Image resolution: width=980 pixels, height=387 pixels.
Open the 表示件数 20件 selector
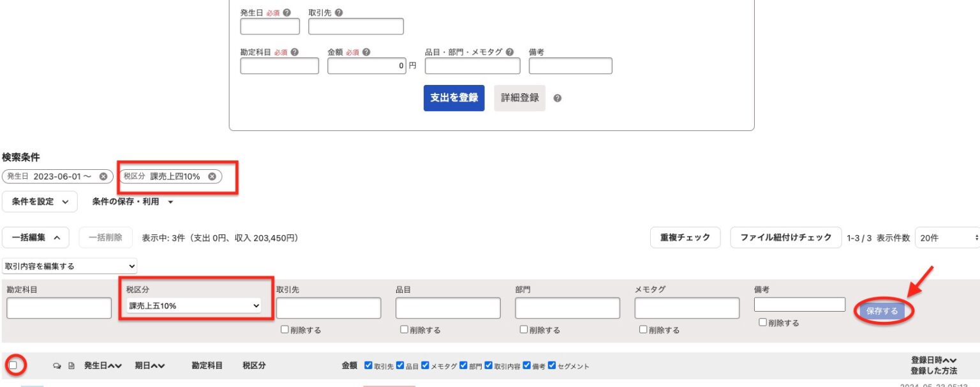click(947, 238)
